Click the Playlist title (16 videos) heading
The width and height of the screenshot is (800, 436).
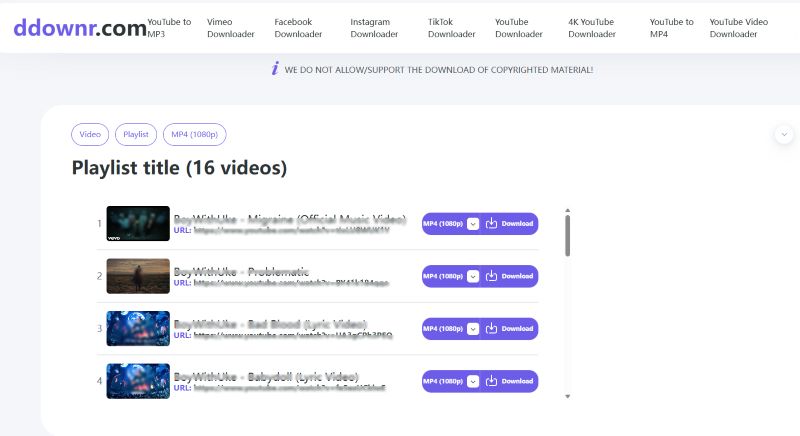click(x=179, y=168)
